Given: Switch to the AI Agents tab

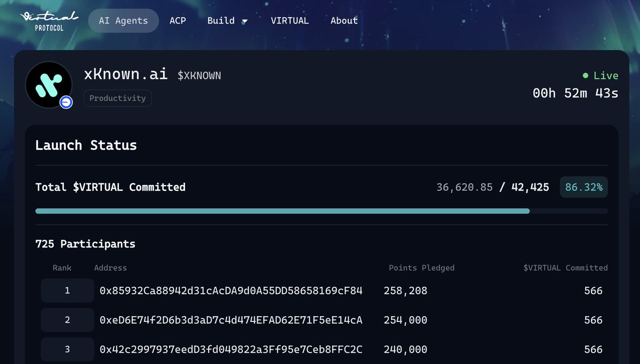Looking at the screenshot, I should click(123, 20).
